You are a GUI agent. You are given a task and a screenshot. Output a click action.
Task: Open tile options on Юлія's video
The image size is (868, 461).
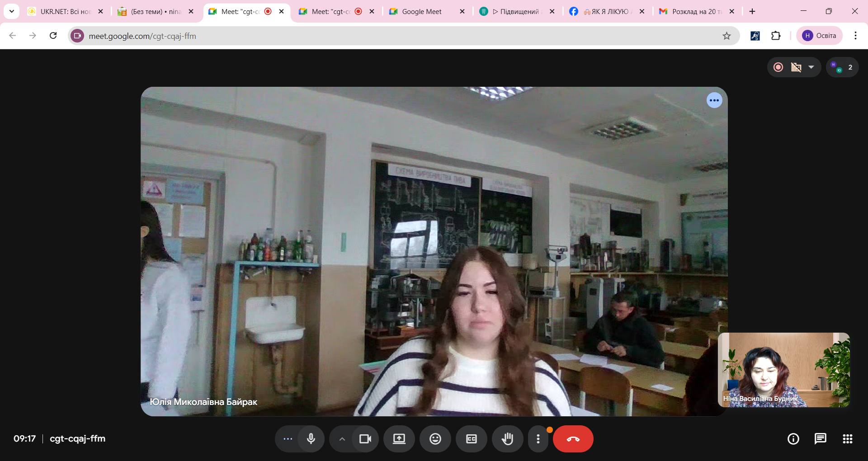point(714,100)
